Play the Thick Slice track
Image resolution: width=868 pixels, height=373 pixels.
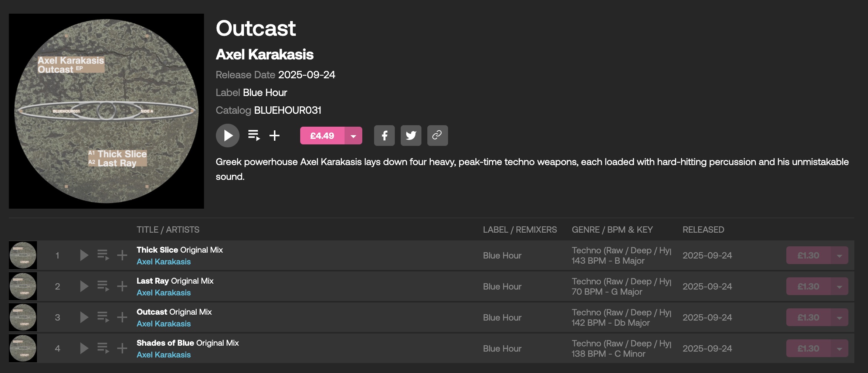click(84, 255)
